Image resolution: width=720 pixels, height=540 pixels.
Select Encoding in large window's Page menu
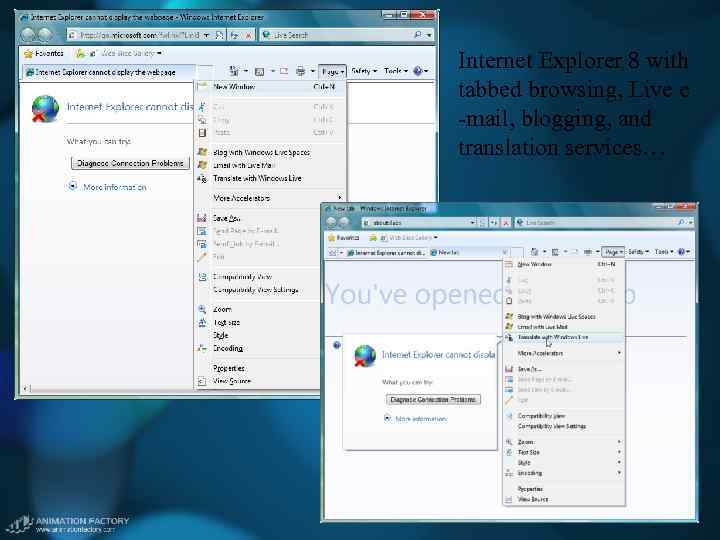coord(257,348)
